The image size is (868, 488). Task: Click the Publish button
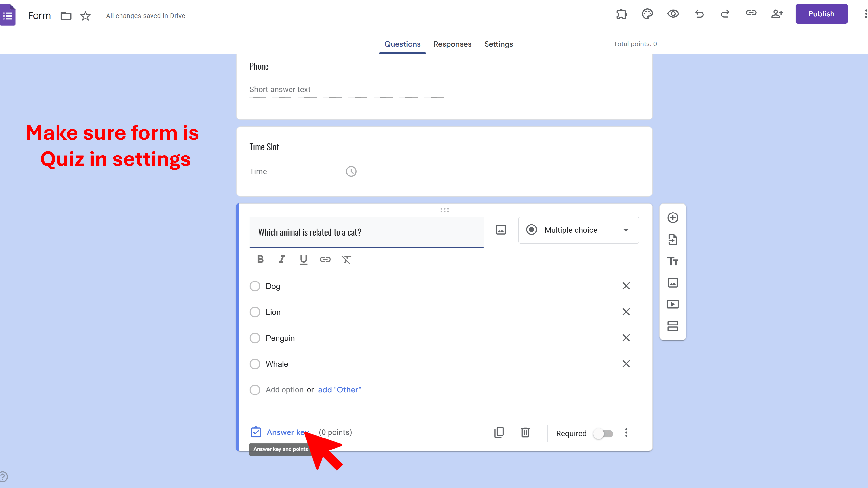[x=821, y=14]
